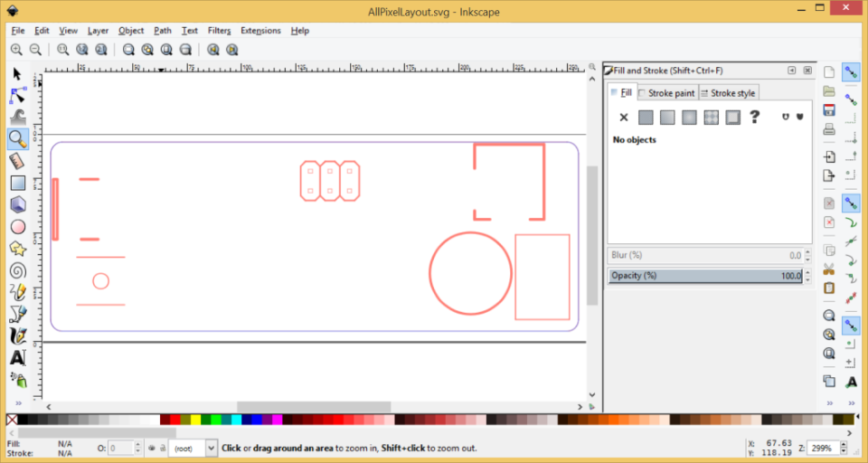Click the Zoom out toolbar icon
868x463 pixels.
coord(35,50)
